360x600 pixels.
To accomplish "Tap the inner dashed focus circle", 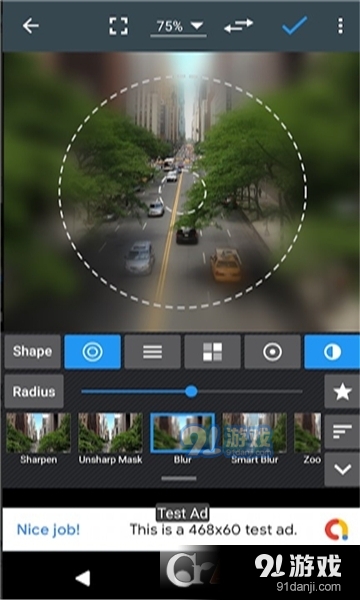I will click(x=182, y=192).
